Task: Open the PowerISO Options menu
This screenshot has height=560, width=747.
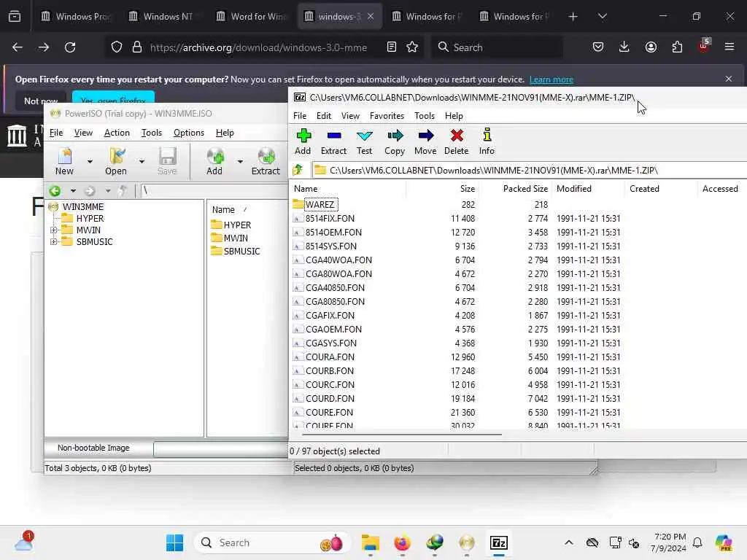Action: [x=189, y=133]
